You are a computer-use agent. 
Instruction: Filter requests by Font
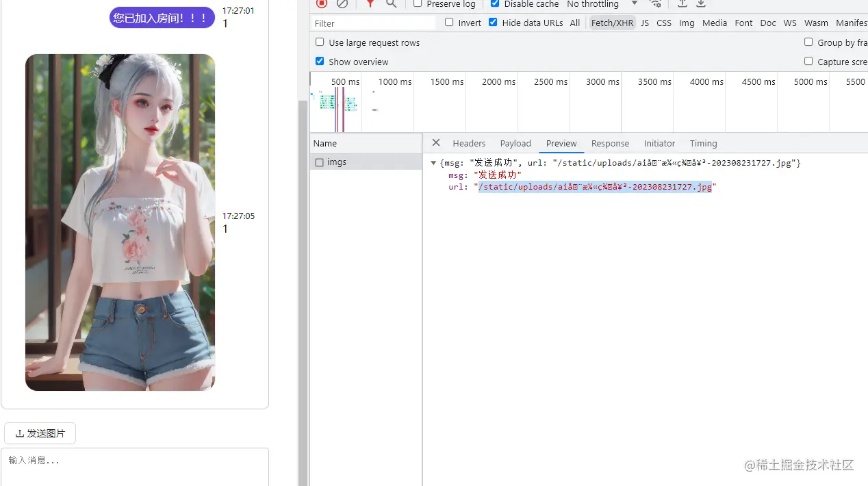(743, 23)
